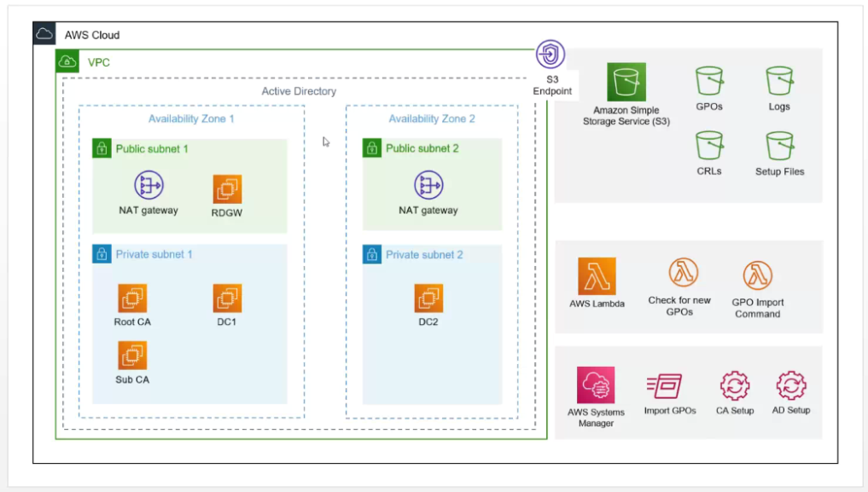Viewport: 868px width, 492px height.
Task: Click the Public subnet 1 label
Action: 152,148
